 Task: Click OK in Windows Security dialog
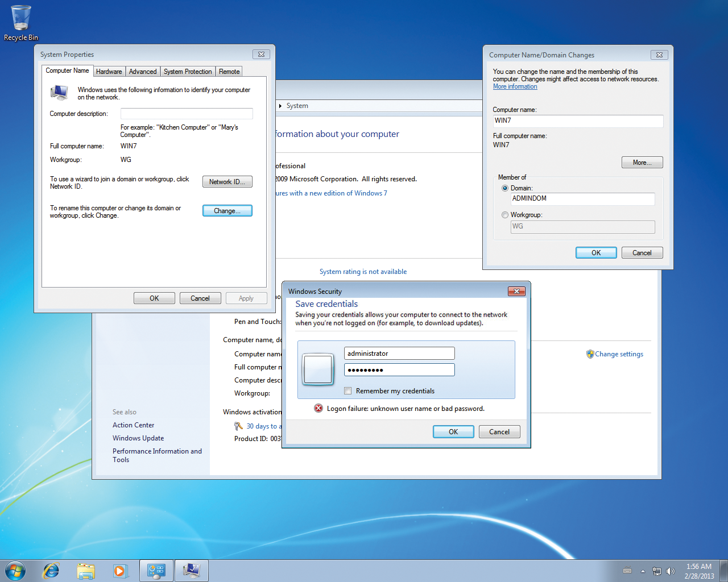(453, 432)
